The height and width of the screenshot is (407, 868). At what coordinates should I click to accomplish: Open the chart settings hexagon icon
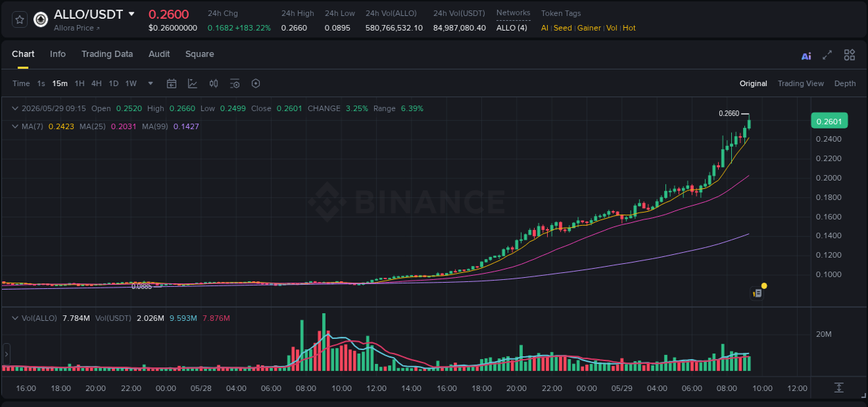[x=256, y=83]
